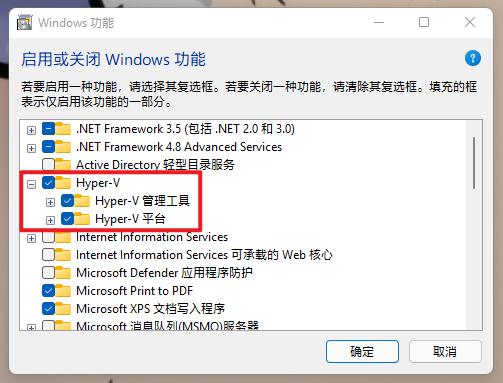The image size is (503, 383).
Task: Click the Hyper-V folder icon
Action: click(x=63, y=183)
